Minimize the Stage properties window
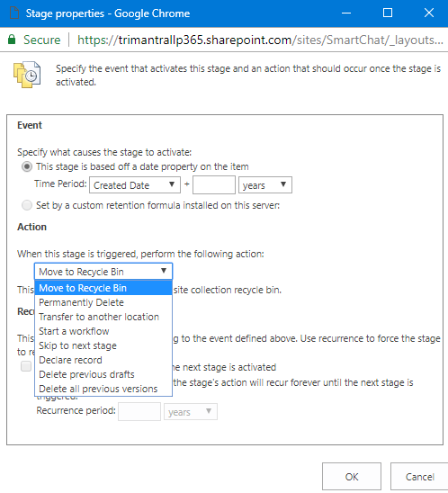The width and height of the screenshot is (448, 493). pos(346,13)
